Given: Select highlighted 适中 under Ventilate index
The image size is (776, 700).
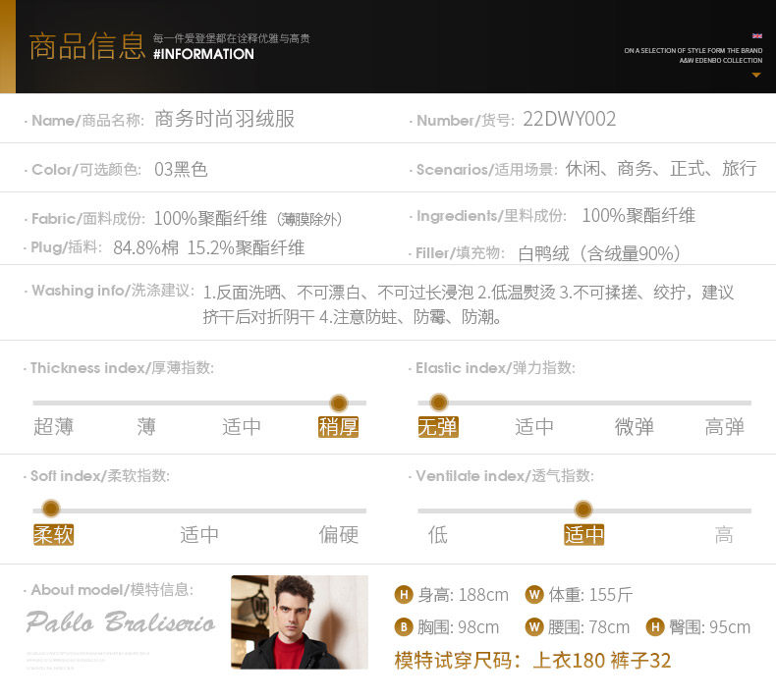Looking at the screenshot, I should click(x=584, y=535).
